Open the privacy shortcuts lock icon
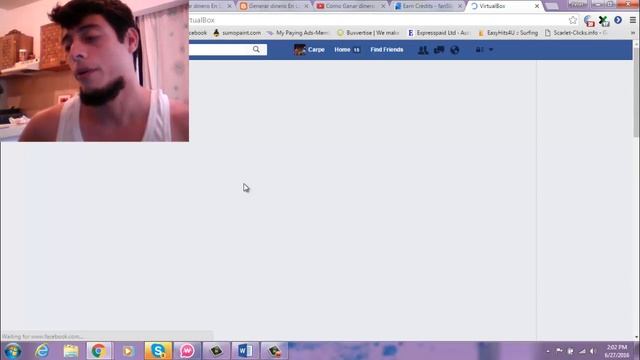 [x=479, y=49]
